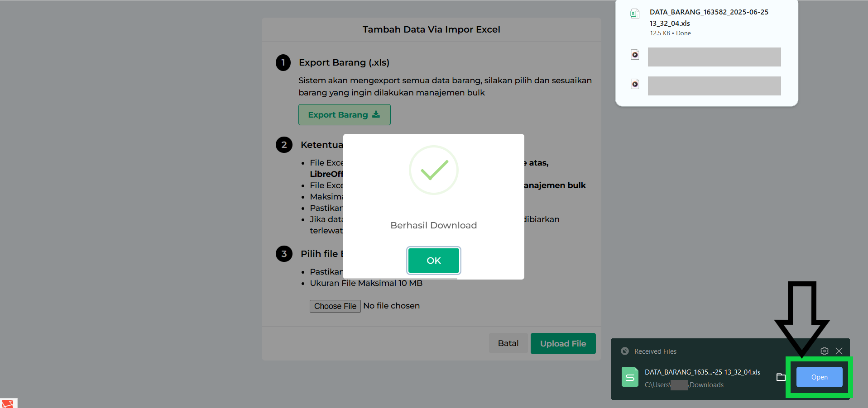Image resolution: width=868 pixels, height=408 pixels.
Task: Open Received Files settings gear
Action: tap(825, 351)
